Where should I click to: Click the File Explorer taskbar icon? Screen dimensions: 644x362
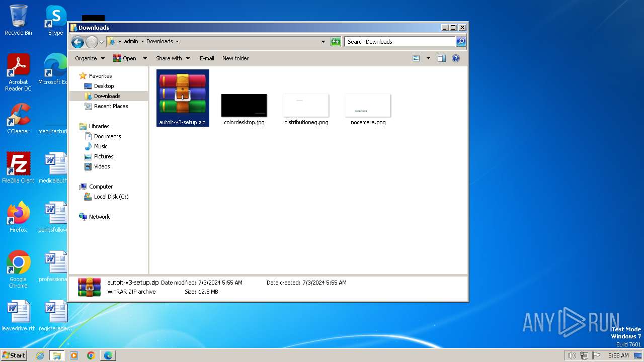point(57,355)
